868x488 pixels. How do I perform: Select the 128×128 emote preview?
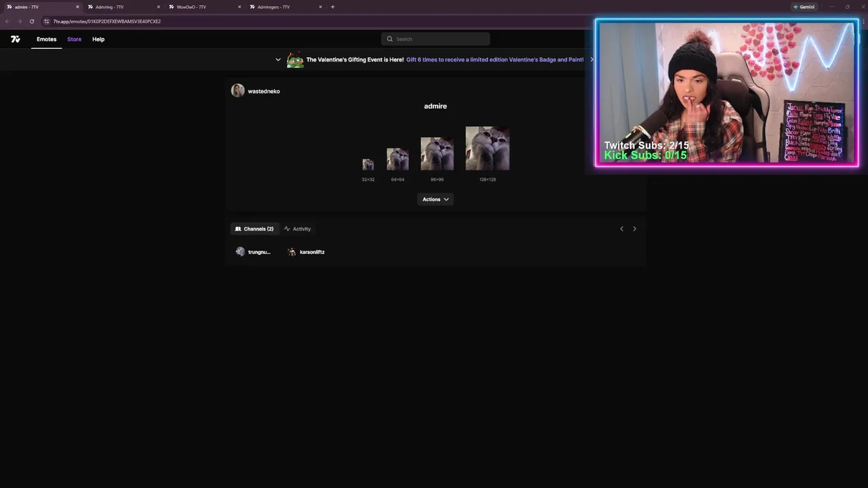[487, 148]
